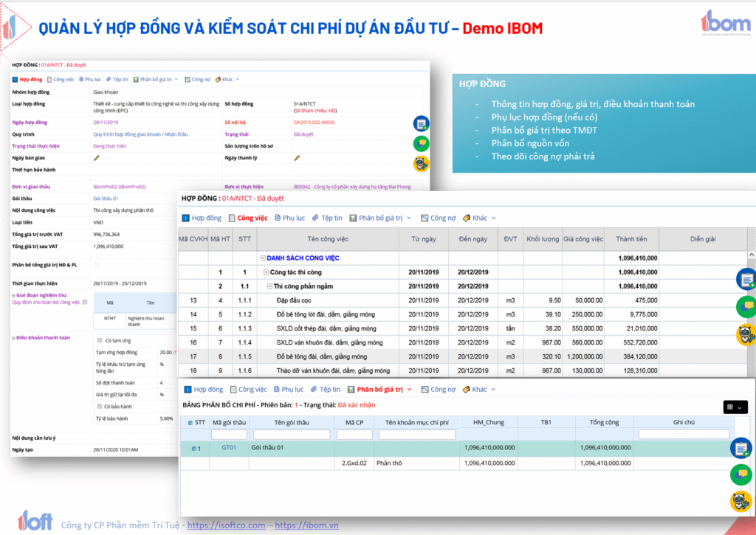This screenshot has height=535, width=756.
Task: Open the black grid view dropdown button
Action: [735, 407]
